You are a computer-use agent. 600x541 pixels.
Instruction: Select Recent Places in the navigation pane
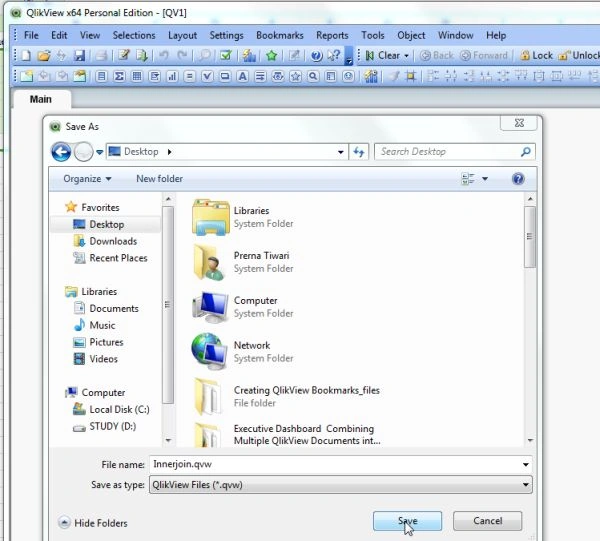pos(110,258)
